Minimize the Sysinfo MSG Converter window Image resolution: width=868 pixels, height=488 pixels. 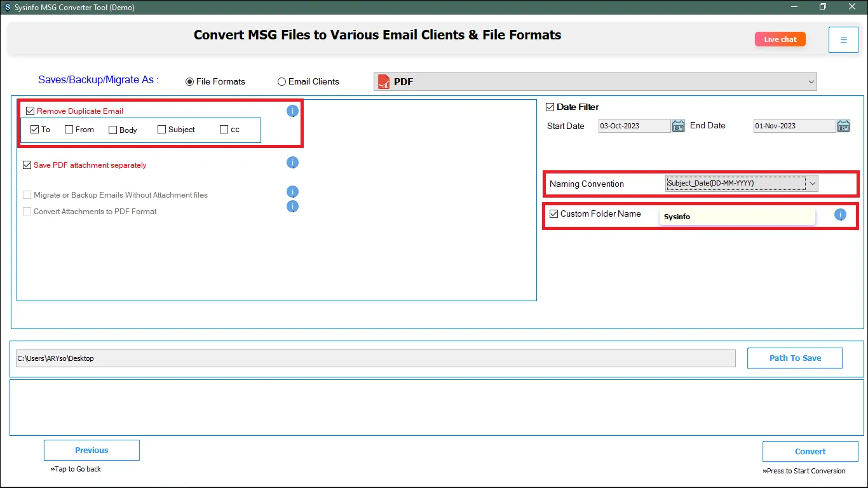[794, 7]
